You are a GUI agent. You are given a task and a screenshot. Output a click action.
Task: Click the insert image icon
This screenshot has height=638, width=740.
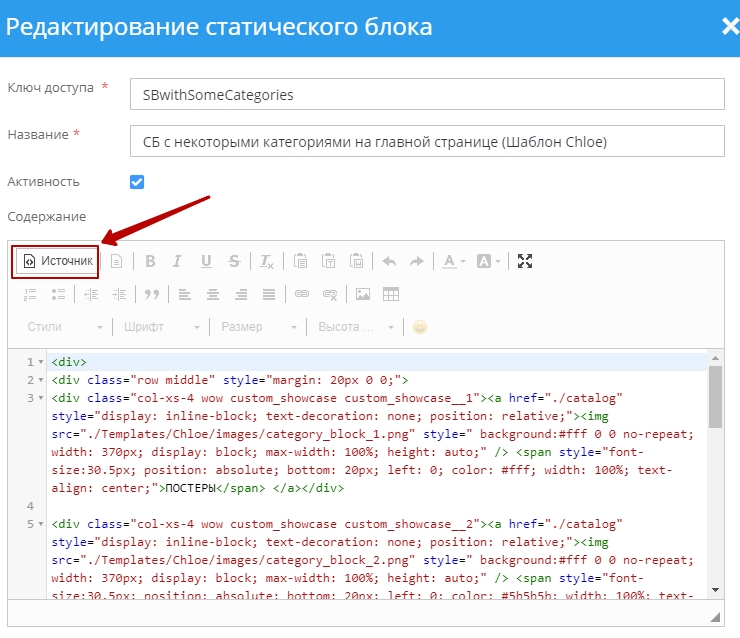(x=363, y=294)
